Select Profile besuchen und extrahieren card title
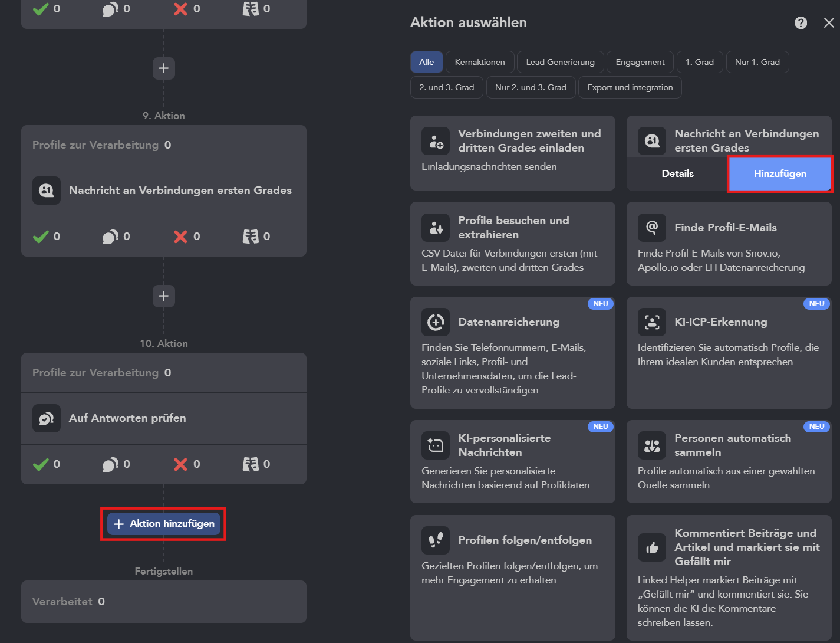 [x=514, y=228]
